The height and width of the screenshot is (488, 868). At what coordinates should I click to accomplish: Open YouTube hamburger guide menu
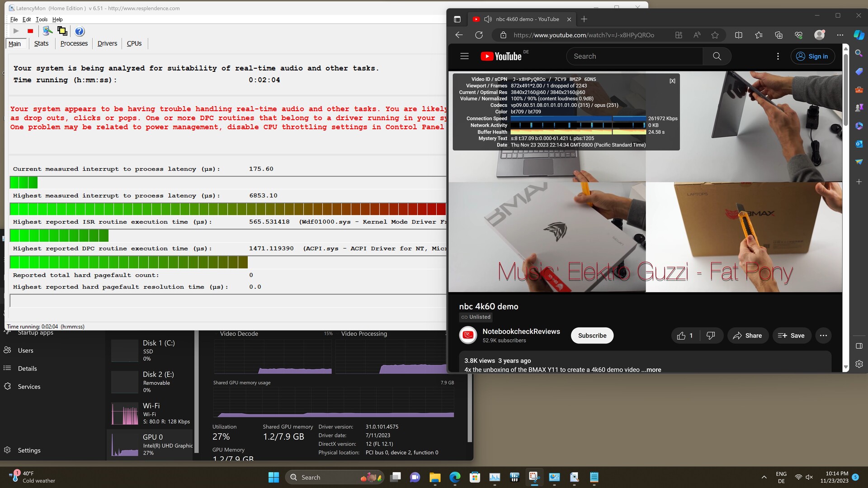coord(464,56)
